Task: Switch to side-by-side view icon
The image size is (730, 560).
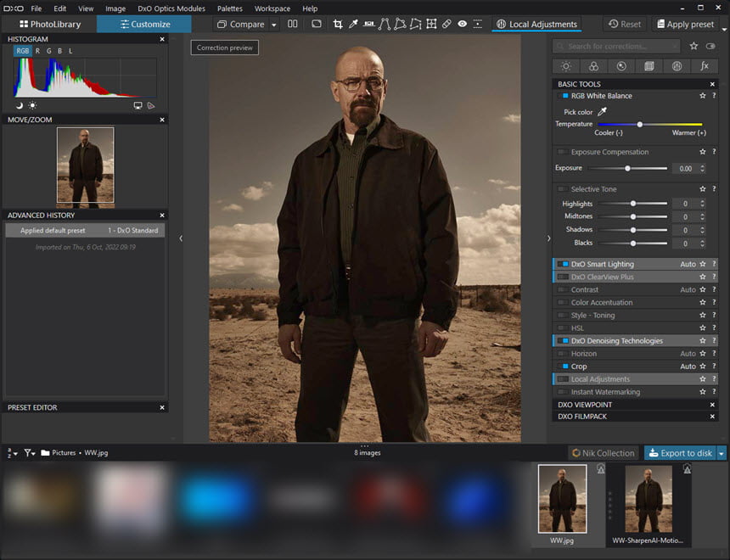Action: point(292,25)
